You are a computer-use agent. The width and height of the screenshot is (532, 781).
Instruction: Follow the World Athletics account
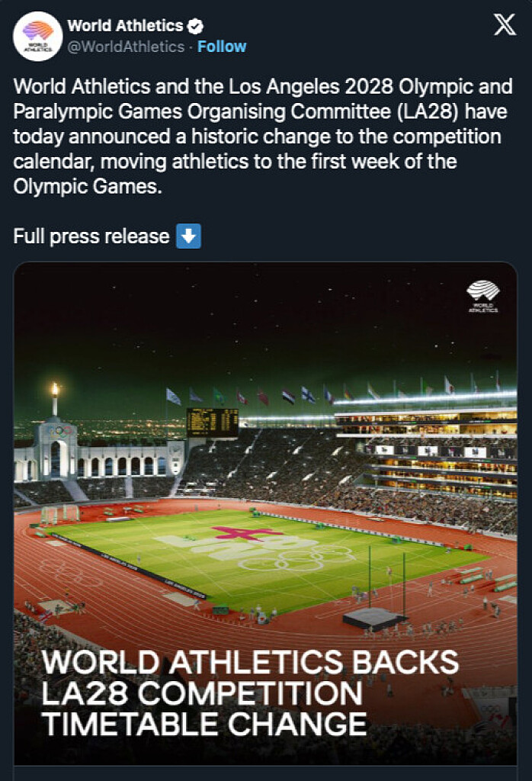[222, 47]
